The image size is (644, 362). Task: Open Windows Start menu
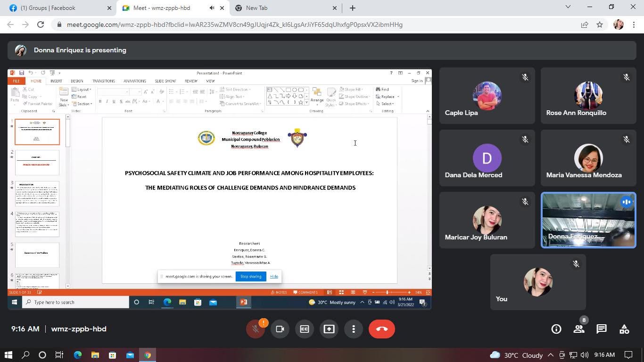click(x=8, y=355)
